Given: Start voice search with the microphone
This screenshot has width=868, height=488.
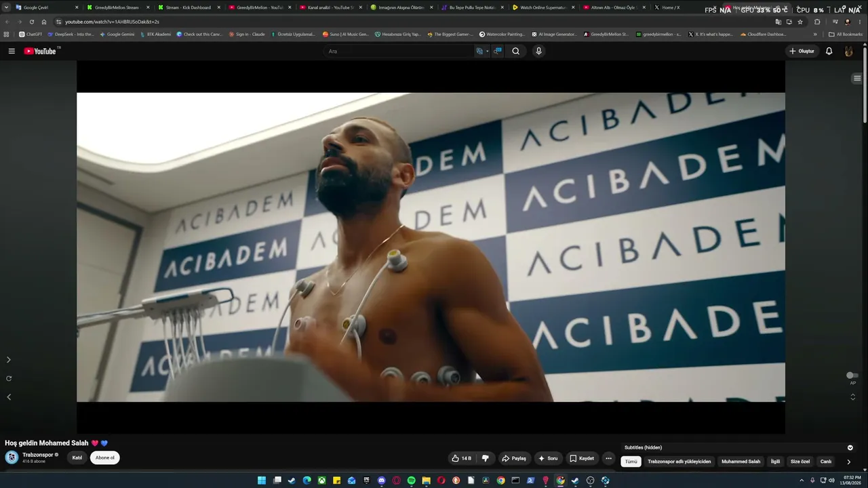Looking at the screenshot, I should (x=538, y=51).
